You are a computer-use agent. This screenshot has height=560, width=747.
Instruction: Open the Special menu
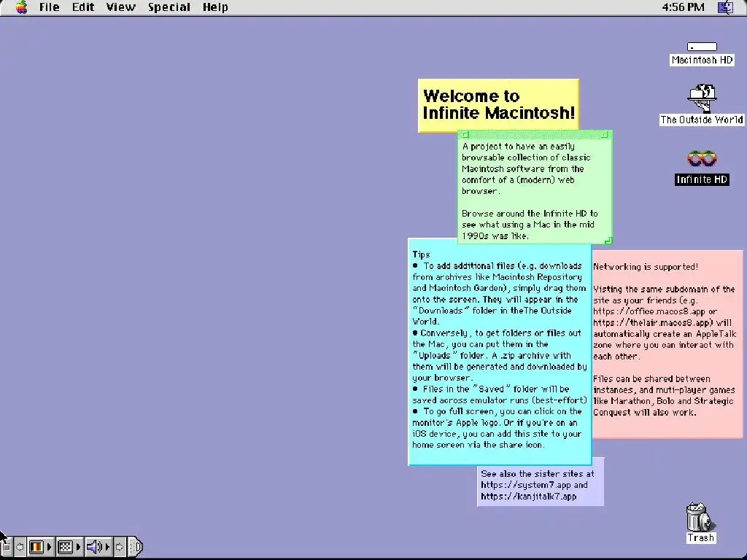169,7
